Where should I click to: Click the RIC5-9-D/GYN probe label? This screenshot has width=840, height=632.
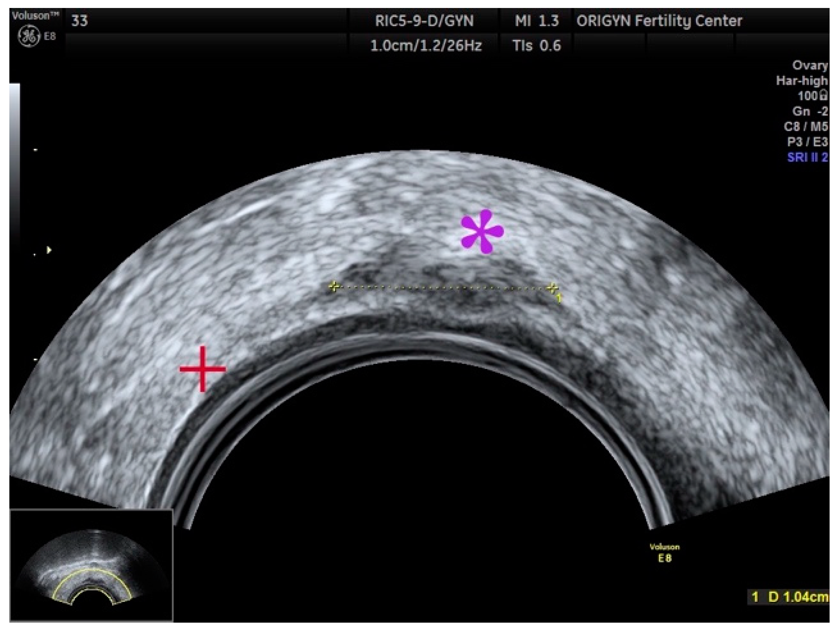pos(424,21)
